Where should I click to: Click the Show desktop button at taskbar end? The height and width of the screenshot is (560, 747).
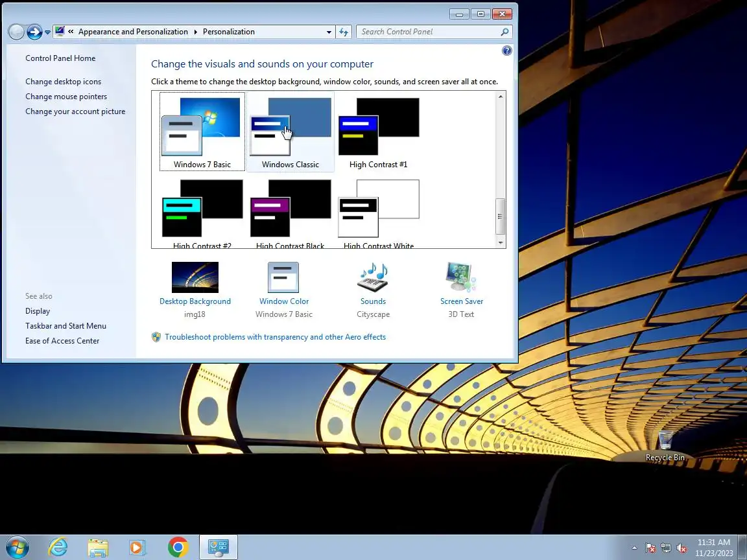tap(742, 548)
